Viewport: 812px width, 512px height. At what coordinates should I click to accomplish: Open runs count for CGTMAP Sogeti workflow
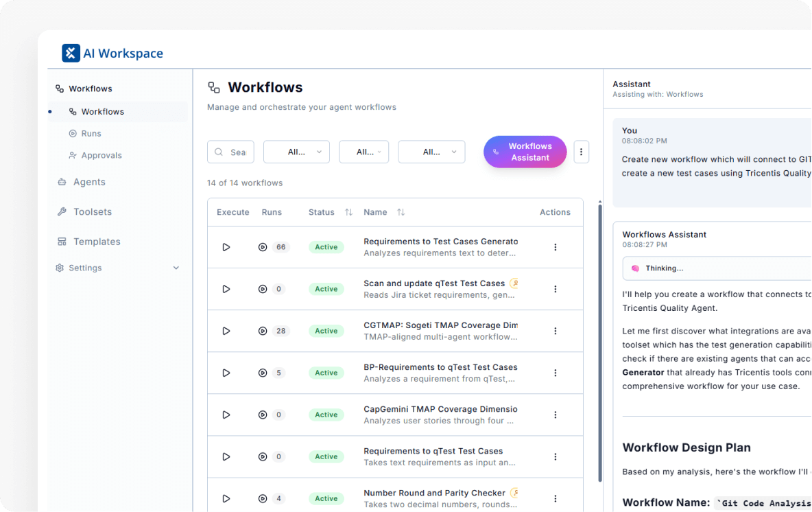[274, 331]
